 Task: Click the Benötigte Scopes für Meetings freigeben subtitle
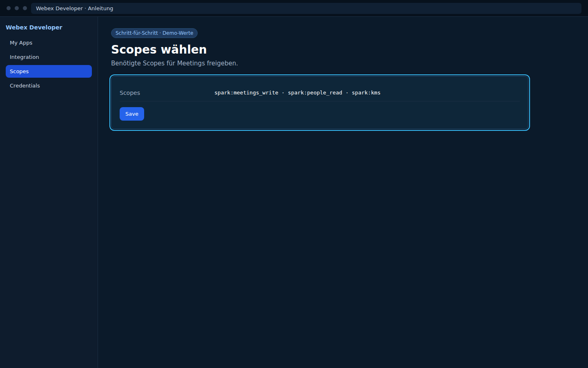(x=174, y=63)
